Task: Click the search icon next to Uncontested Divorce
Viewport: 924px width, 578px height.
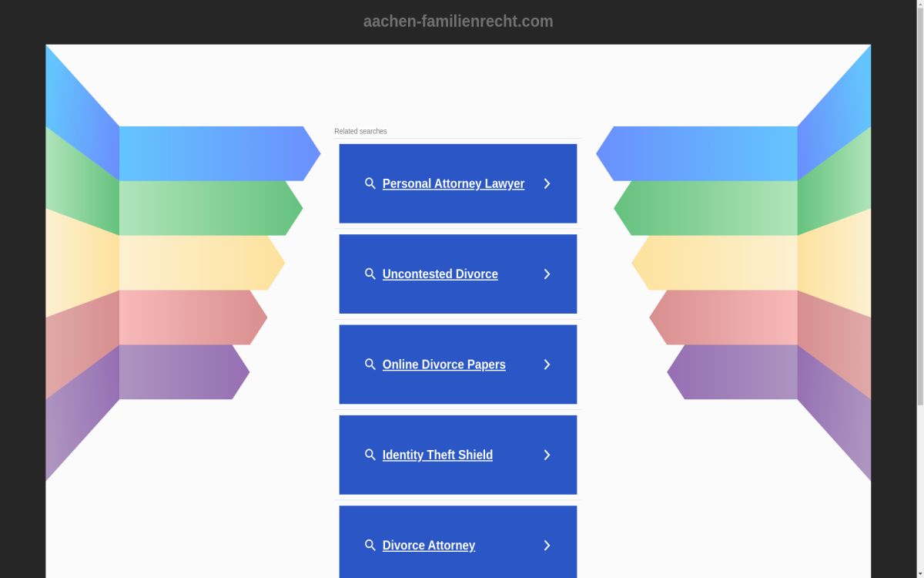Action: point(370,274)
